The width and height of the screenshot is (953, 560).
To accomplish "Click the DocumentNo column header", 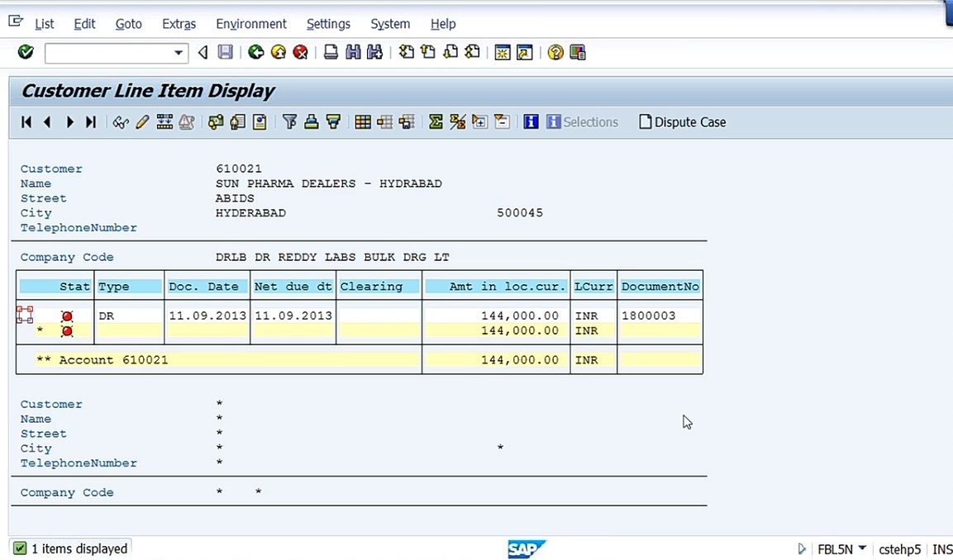I will pos(660,286).
